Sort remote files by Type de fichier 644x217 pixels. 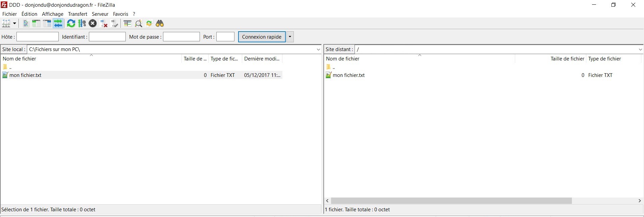click(613, 59)
